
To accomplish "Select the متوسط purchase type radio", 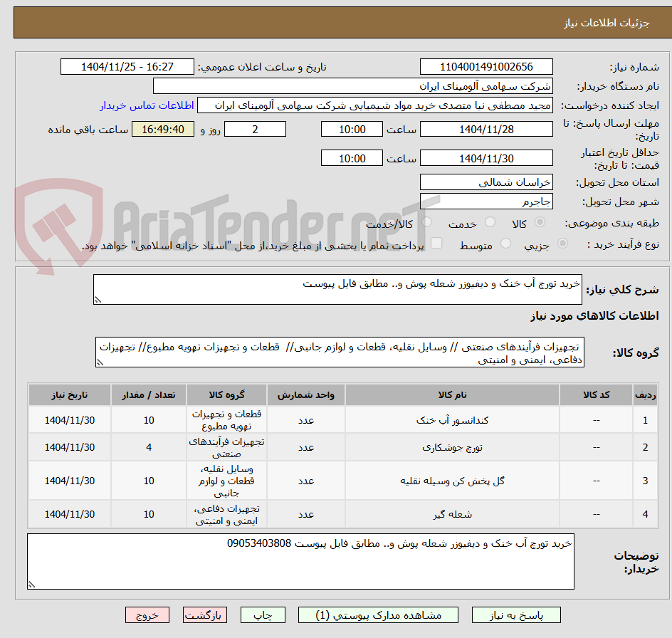I will coord(505,244).
